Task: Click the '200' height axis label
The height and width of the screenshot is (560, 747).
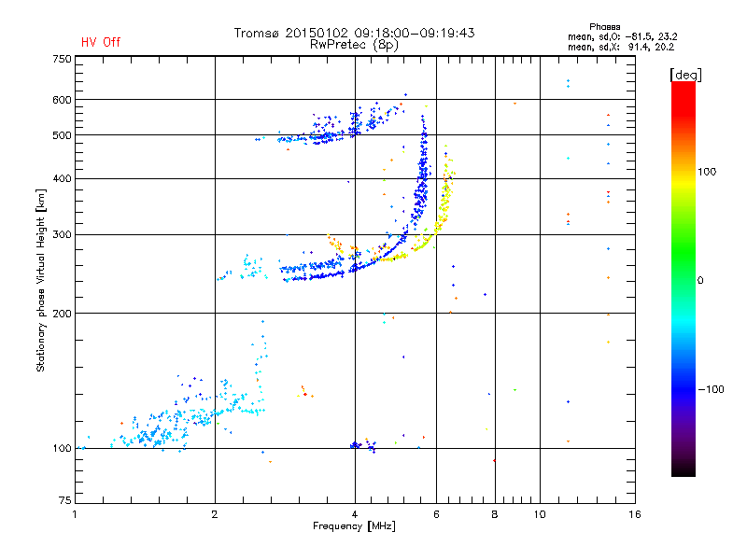Action: [x=62, y=314]
